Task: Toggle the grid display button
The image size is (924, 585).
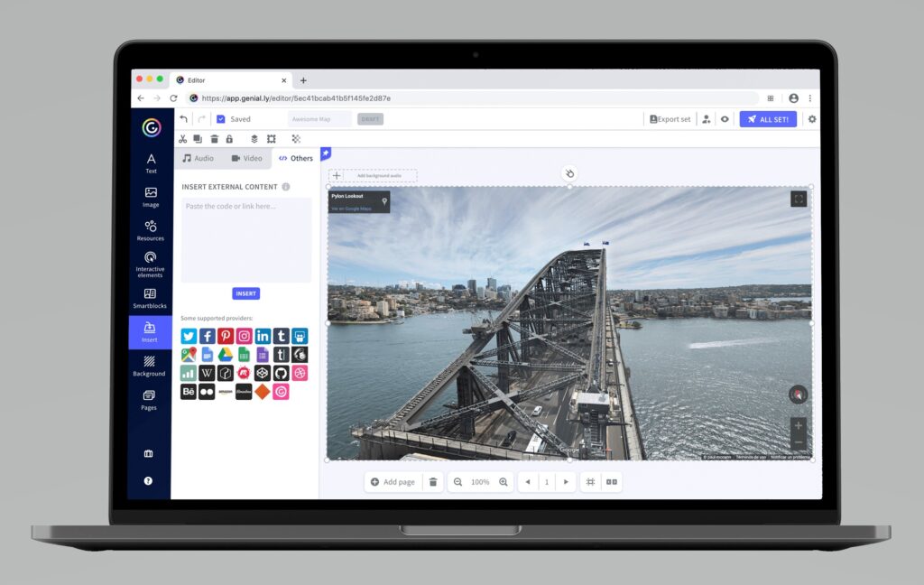Action: click(x=590, y=482)
